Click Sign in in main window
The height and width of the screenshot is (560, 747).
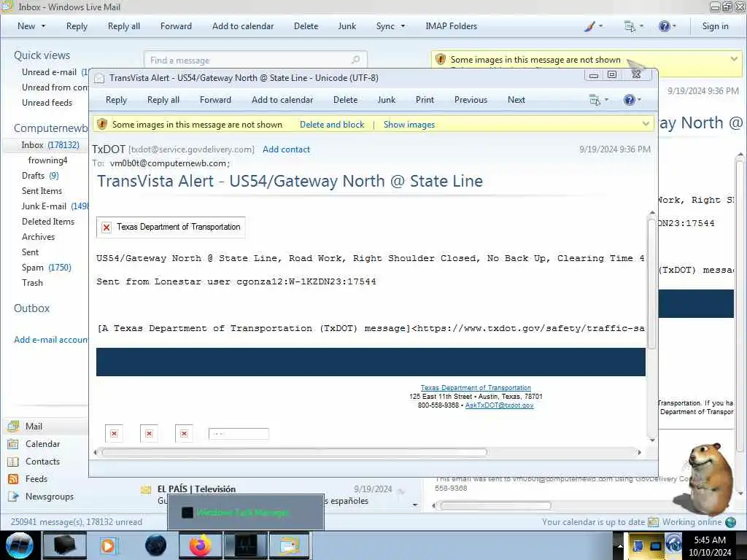coord(715,26)
